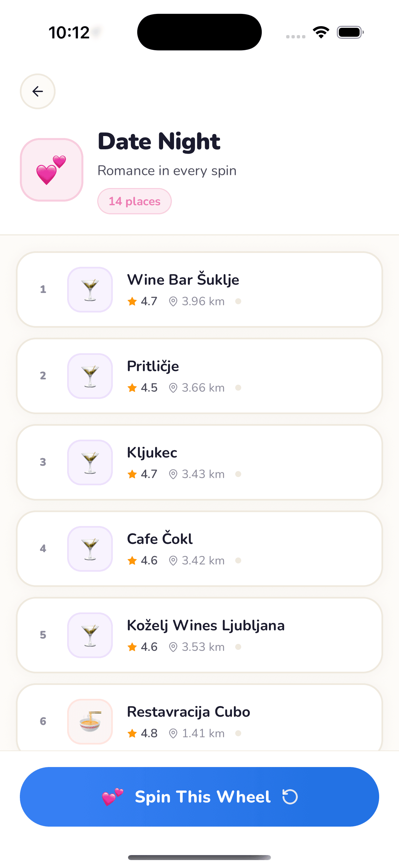Tap the 4.8 star rating for Cubo
399x868 pixels.
pos(142,733)
